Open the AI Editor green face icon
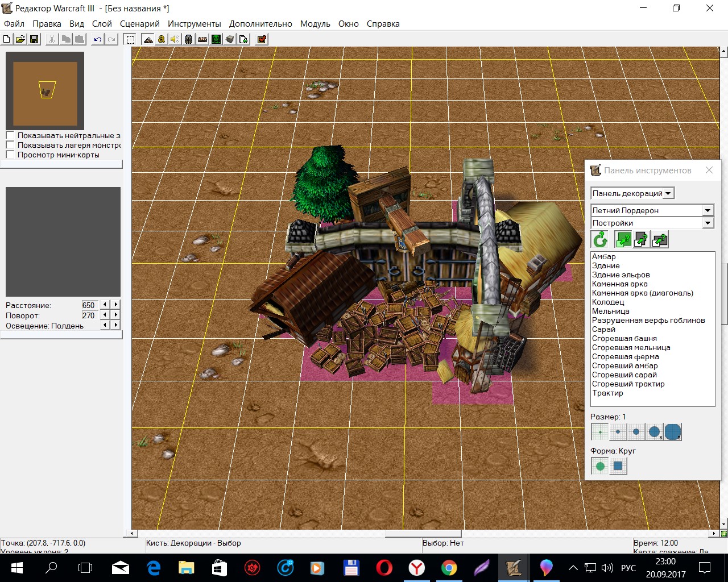Screen dimensions: 728x582 [216, 39]
